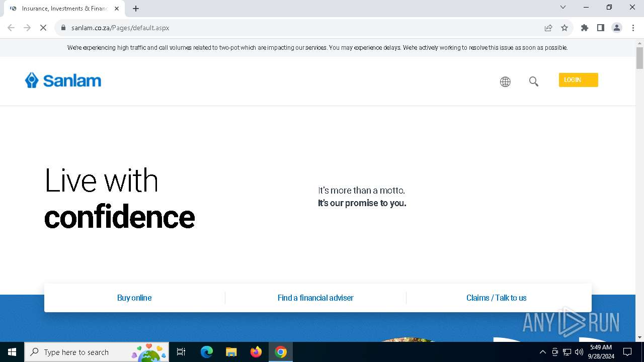Open Claims / Talk to us link
The height and width of the screenshot is (362, 644).
tap(497, 298)
